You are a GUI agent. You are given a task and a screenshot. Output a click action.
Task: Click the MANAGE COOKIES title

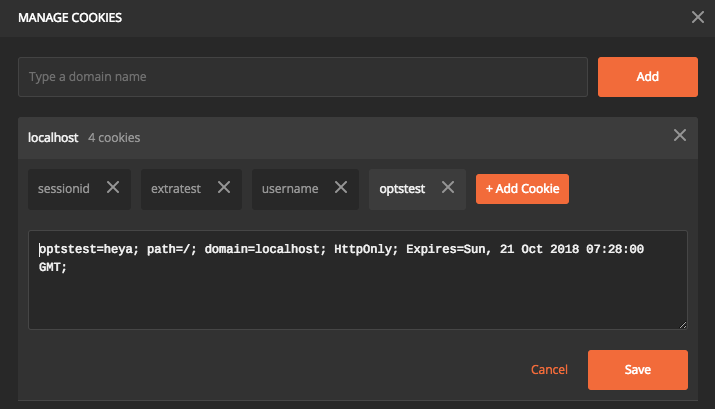(70, 18)
